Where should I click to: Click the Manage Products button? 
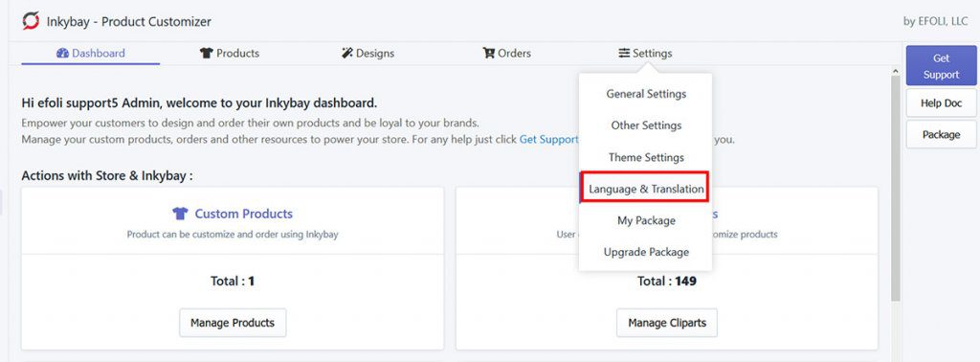233,323
